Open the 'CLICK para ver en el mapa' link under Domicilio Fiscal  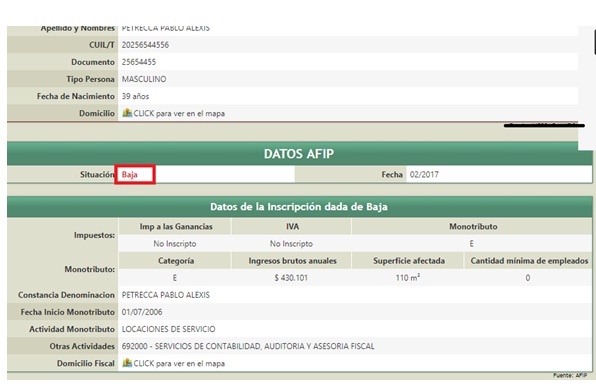[179, 363]
